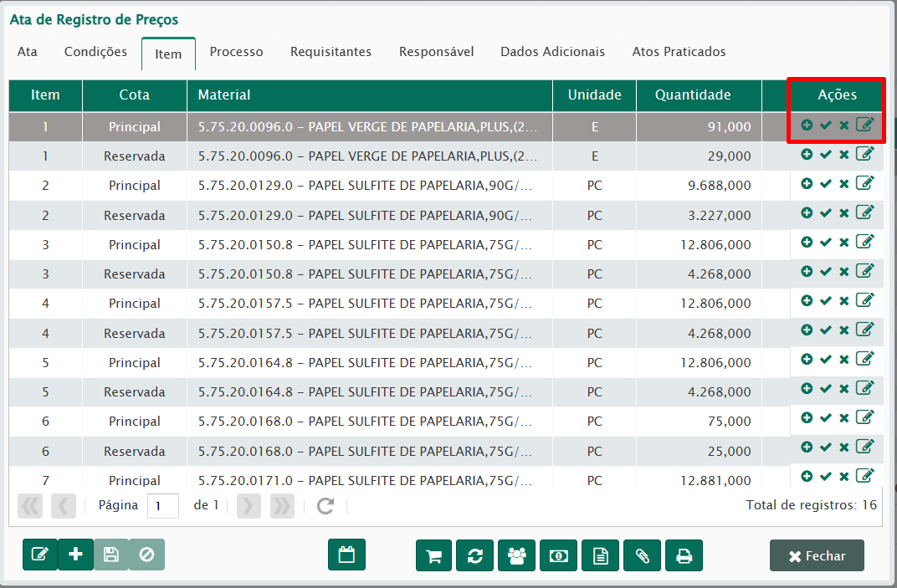Click X icon in item 3 Principal row

click(x=843, y=243)
